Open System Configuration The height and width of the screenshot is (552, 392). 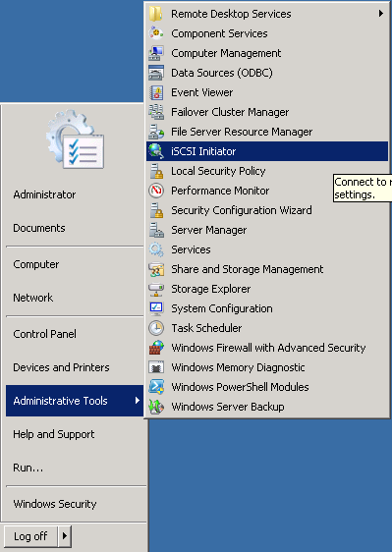pyautogui.click(x=267, y=308)
